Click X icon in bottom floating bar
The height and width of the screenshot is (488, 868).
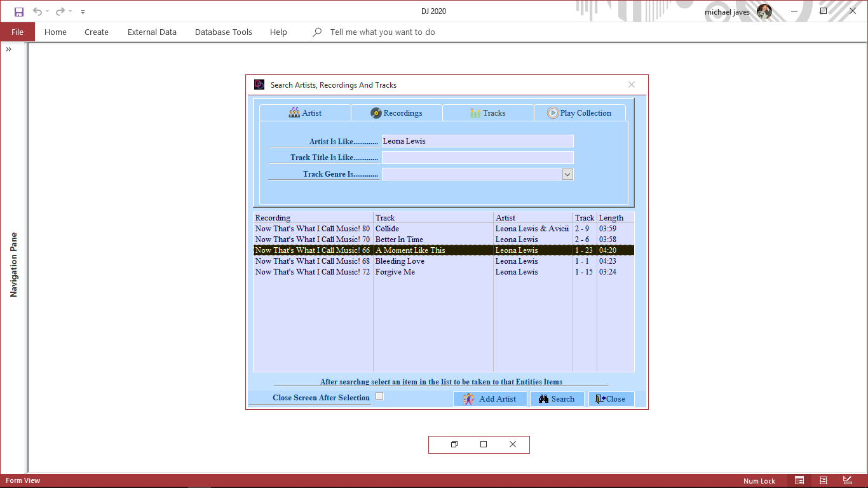513,444
